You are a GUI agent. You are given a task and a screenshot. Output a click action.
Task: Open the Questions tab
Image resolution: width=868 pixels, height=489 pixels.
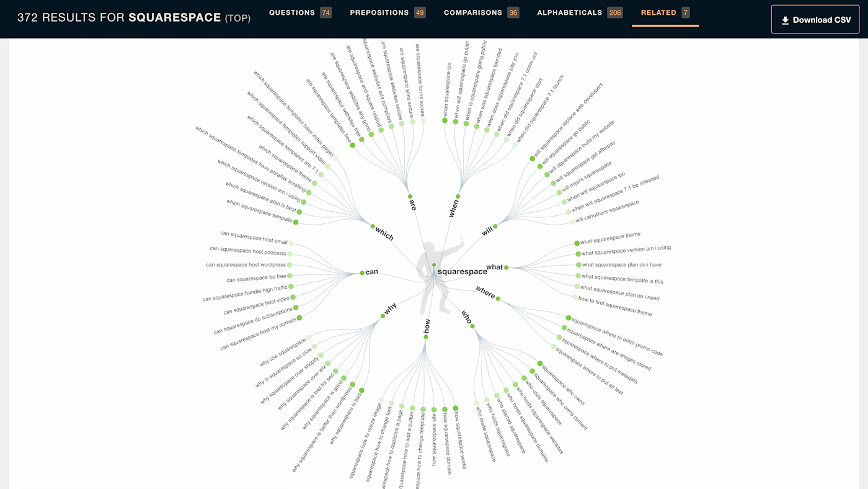coord(300,13)
